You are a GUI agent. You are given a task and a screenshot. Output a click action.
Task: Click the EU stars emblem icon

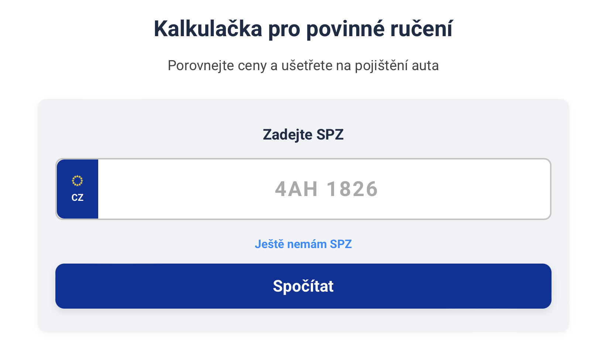tap(77, 181)
